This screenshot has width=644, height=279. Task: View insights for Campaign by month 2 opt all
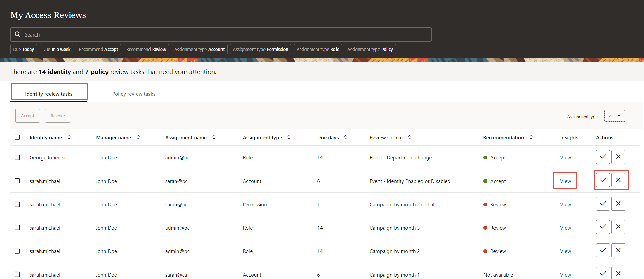(x=566, y=204)
